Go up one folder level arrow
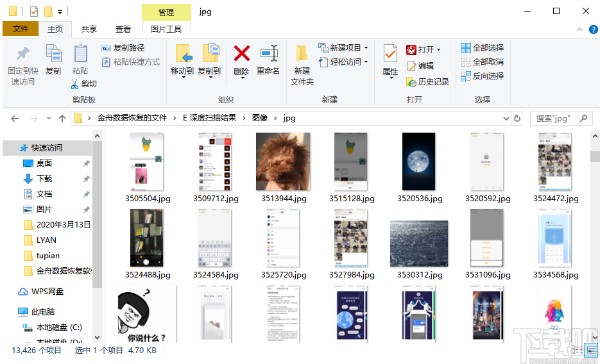This screenshot has width=600, height=364. point(62,119)
